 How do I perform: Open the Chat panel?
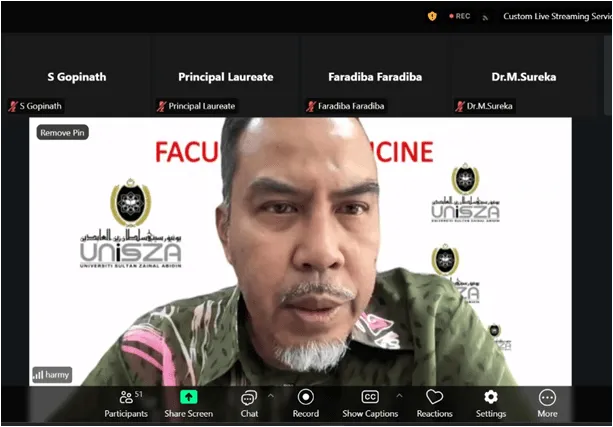pyautogui.click(x=249, y=404)
